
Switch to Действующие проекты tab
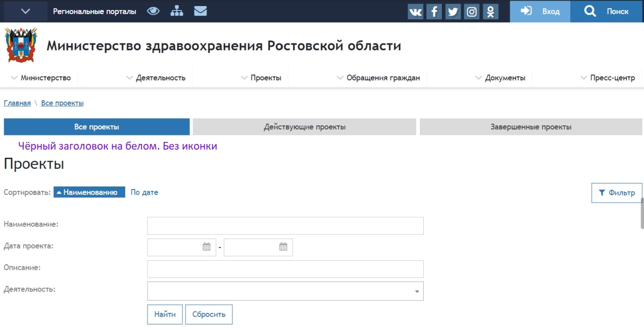click(304, 127)
